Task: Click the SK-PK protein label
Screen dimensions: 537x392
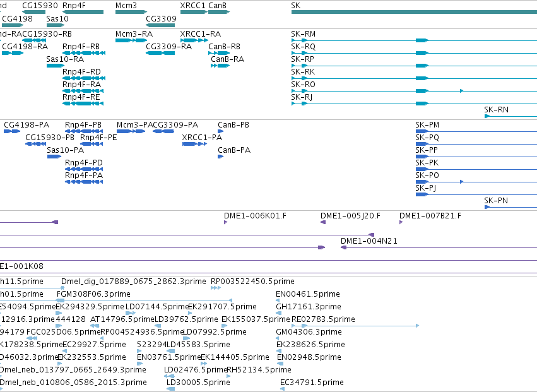Action: pyautogui.click(x=427, y=163)
